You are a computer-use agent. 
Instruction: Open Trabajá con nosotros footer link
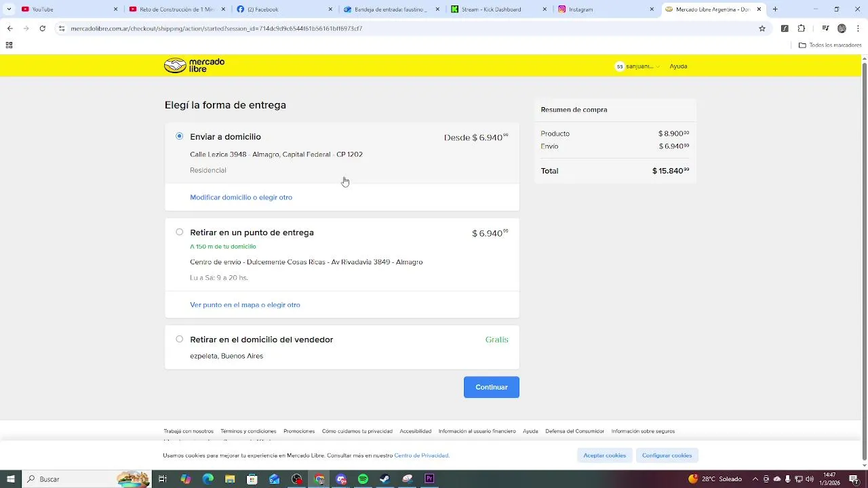point(189,431)
